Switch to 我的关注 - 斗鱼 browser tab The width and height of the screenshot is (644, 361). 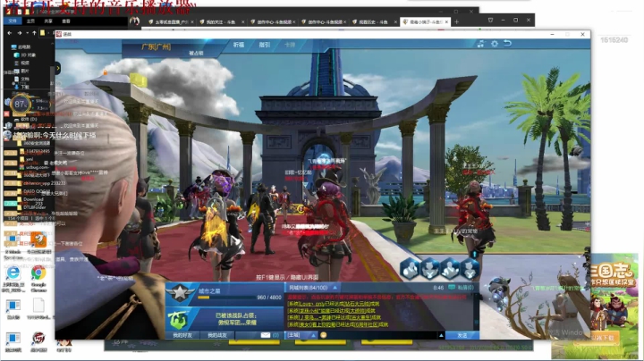pyautogui.click(x=221, y=21)
